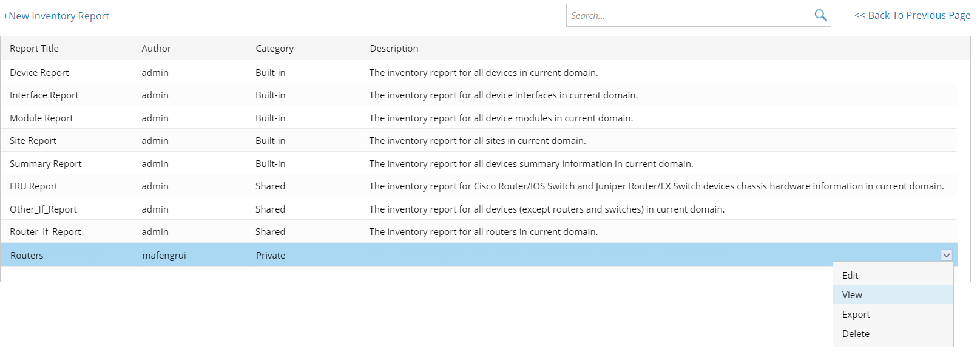This screenshot has height=354, width=980.
Task: Select the Interface Report row
Action: (44, 95)
